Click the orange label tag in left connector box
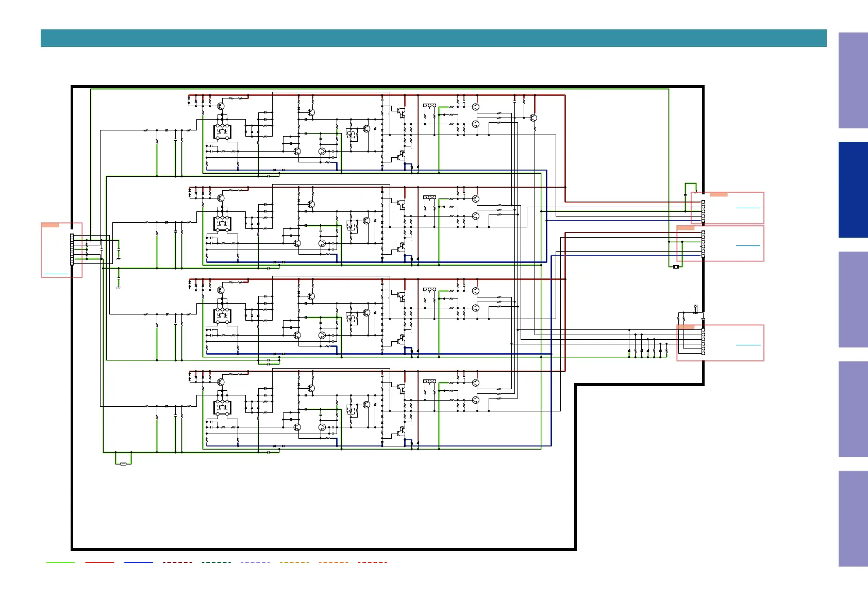The image size is (868, 614). 50,225
